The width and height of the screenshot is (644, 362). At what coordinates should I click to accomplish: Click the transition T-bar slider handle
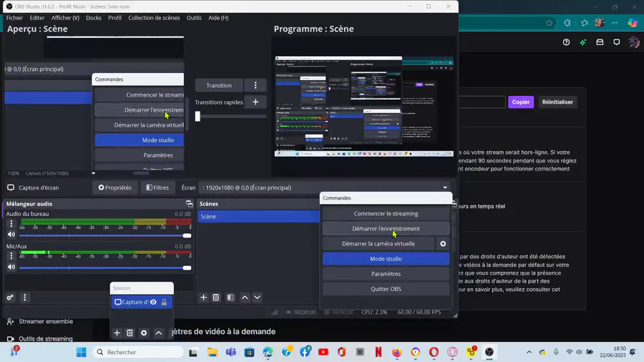click(x=197, y=116)
